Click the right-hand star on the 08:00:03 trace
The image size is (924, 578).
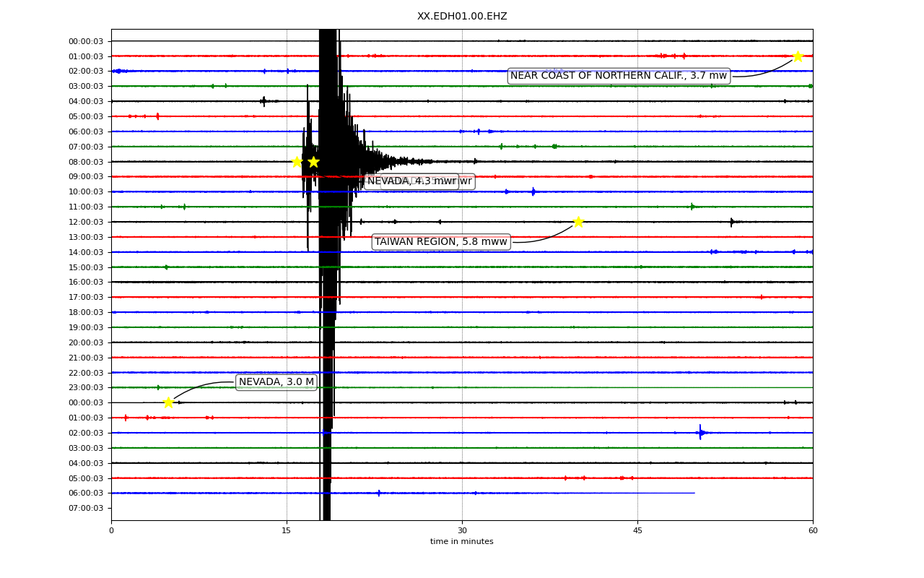(313, 162)
